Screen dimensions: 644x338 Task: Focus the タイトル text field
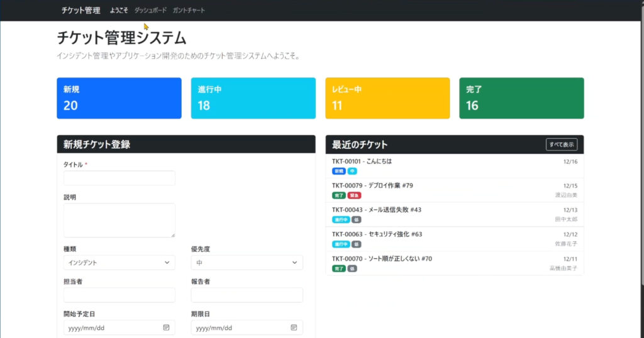pos(119,178)
